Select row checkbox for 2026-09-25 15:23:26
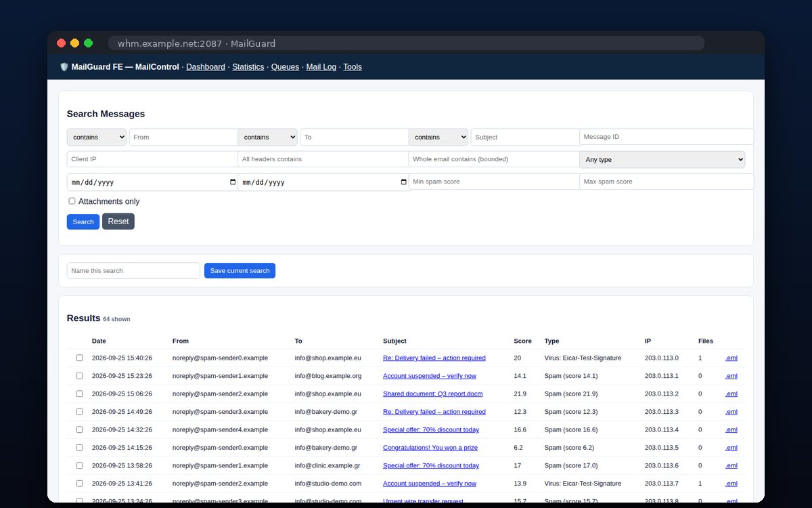The height and width of the screenshot is (508, 812). [x=79, y=376]
